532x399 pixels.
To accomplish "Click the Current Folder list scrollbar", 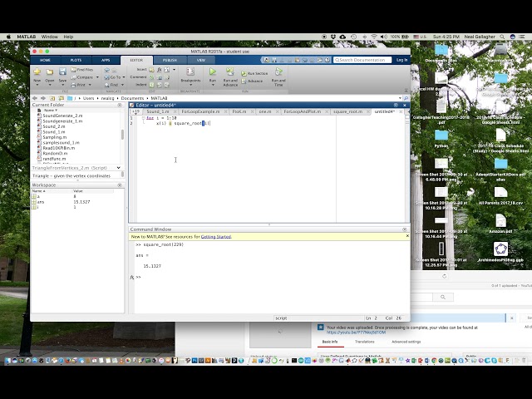I will coord(122,135).
